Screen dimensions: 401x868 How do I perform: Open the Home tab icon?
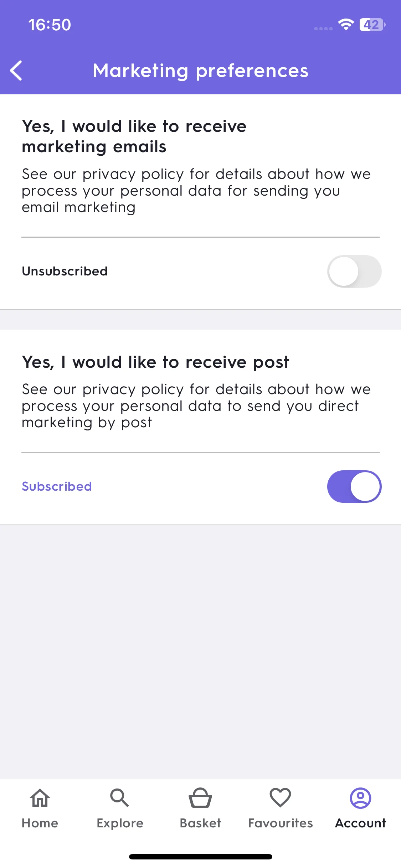pos(40,797)
